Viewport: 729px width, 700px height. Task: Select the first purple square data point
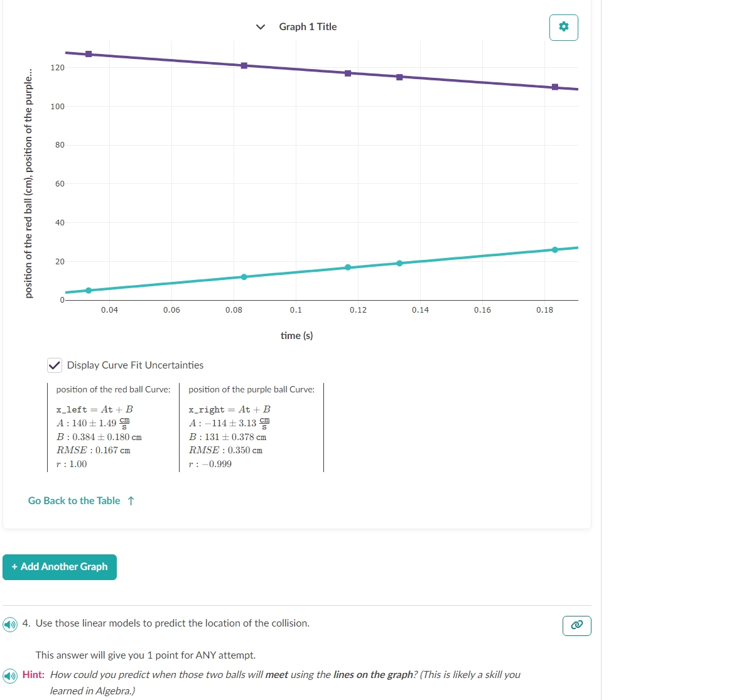coord(88,54)
